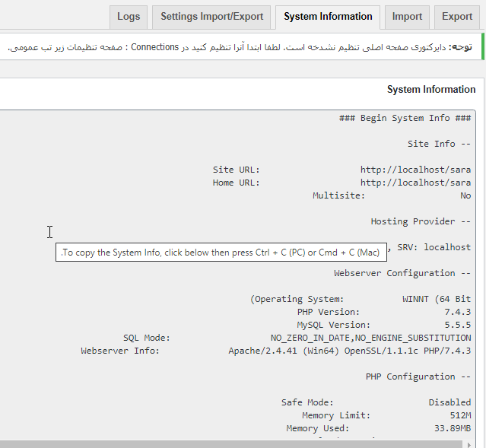Click the Memory Limit value 512M
The height and width of the screenshot is (448, 486).
coord(460,415)
